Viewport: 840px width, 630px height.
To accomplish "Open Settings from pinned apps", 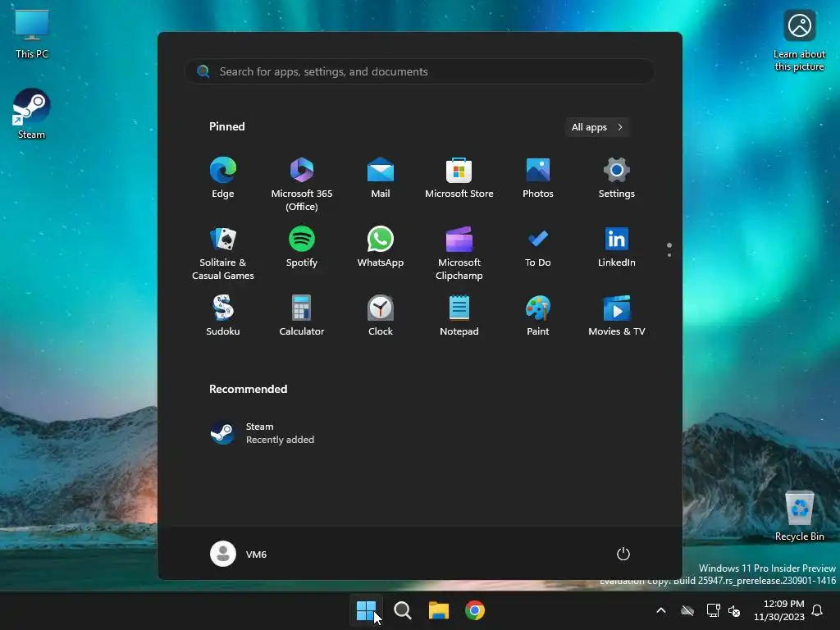I will (x=617, y=178).
